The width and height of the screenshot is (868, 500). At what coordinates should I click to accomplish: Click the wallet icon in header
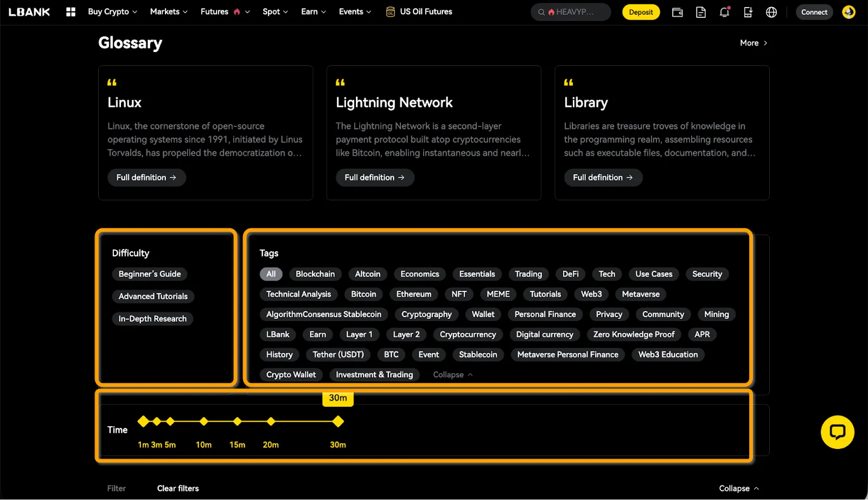point(677,12)
